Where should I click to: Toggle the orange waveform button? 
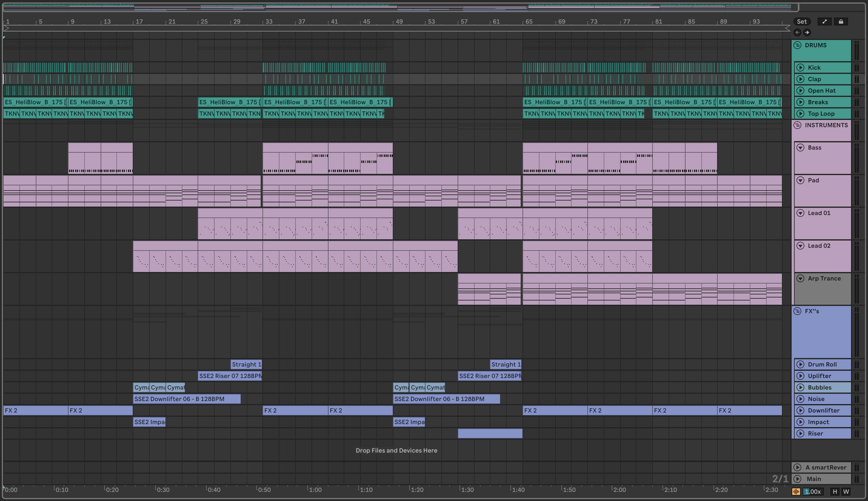click(796, 492)
